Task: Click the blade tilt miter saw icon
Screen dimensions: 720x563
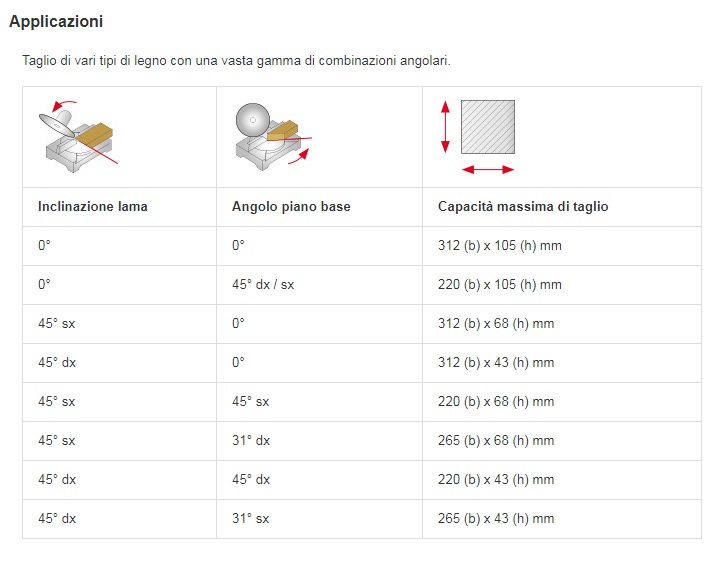Action: (79, 136)
